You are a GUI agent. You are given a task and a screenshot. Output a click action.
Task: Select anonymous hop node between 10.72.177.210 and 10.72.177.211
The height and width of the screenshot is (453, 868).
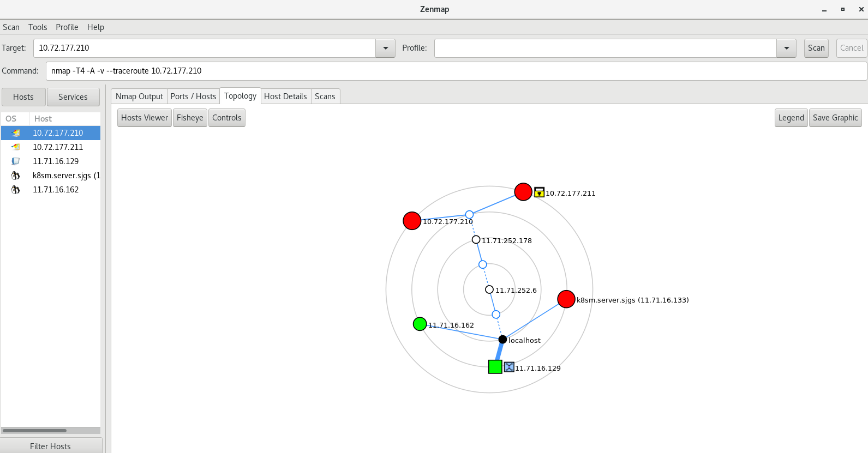(x=469, y=214)
